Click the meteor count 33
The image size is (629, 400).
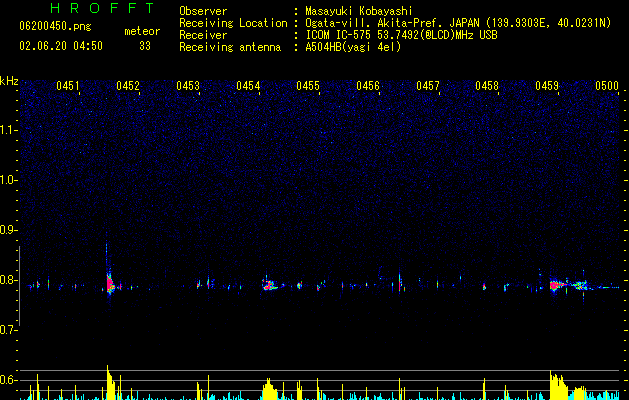(x=145, y=46)
